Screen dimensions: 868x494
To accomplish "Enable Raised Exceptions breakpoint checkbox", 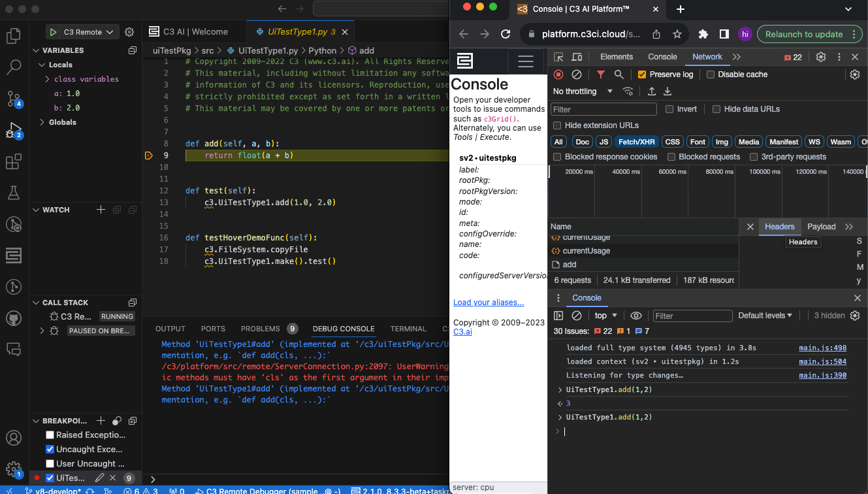I will [x=50, y=435].
